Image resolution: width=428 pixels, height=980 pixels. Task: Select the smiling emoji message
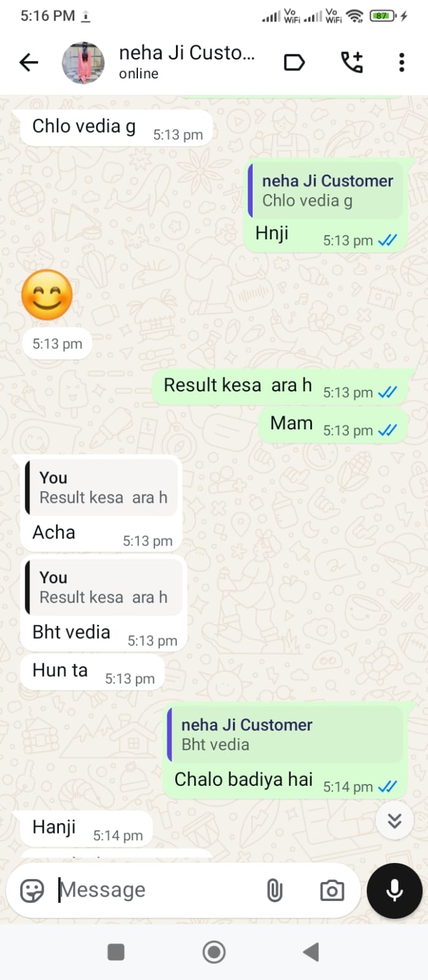coord(47,295)
